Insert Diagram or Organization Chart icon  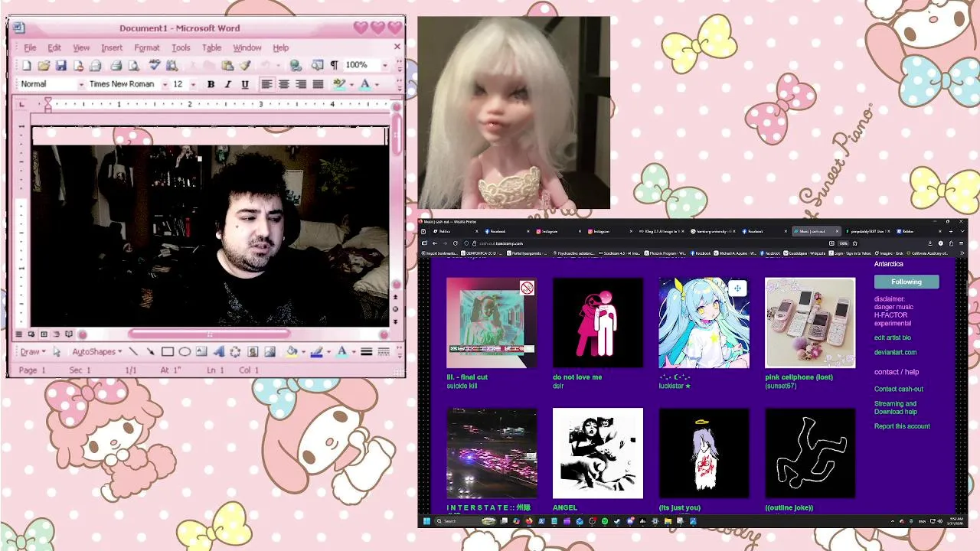(x=235, y=352)
